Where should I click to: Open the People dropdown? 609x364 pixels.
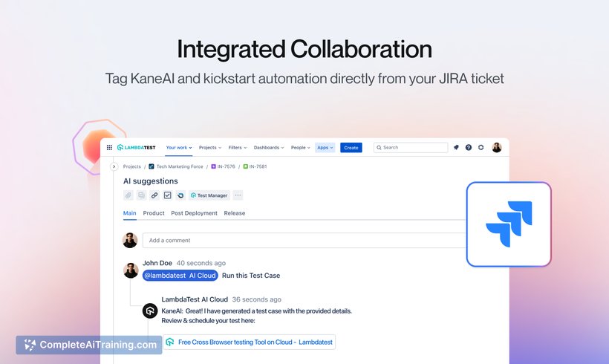[300, 148]
